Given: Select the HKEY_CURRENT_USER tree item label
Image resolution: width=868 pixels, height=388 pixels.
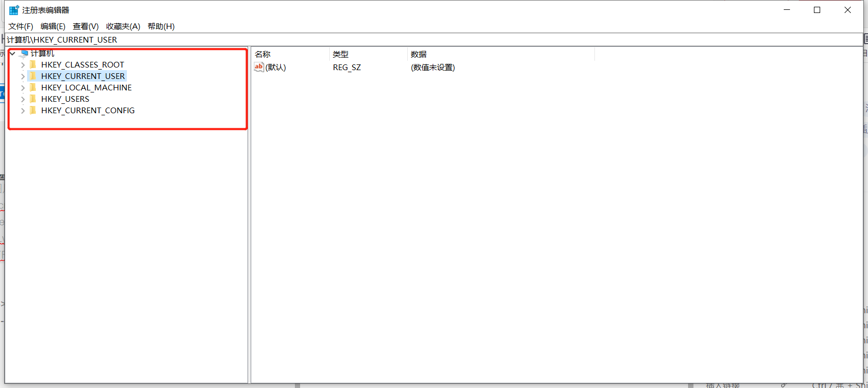Looking at the screenshot, I should click(x=83, y=76).
